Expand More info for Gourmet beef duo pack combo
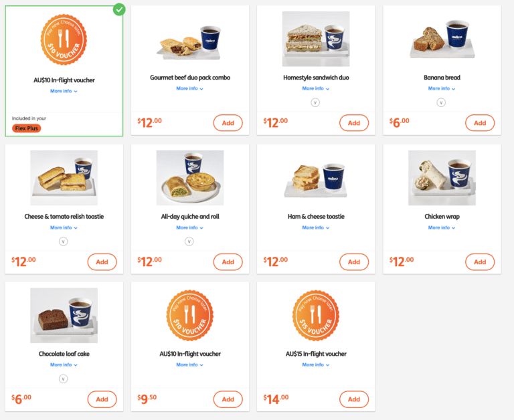Screen dimensions: 514x420 coord(189,88)
